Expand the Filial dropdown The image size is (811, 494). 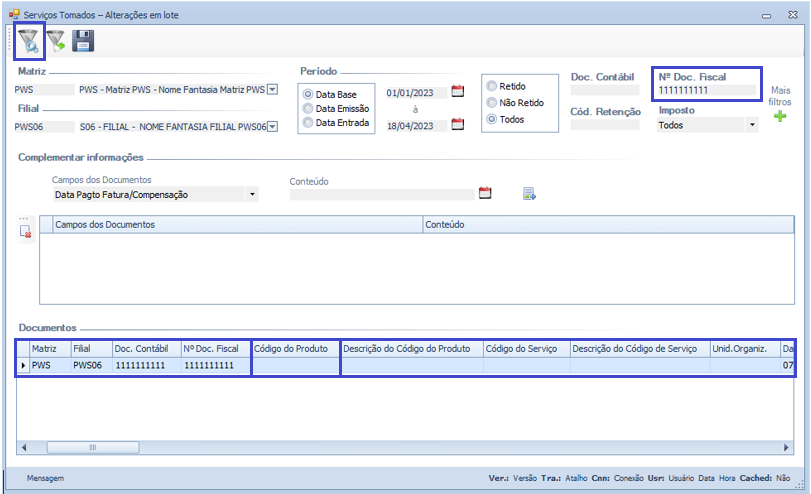(272, 127)
